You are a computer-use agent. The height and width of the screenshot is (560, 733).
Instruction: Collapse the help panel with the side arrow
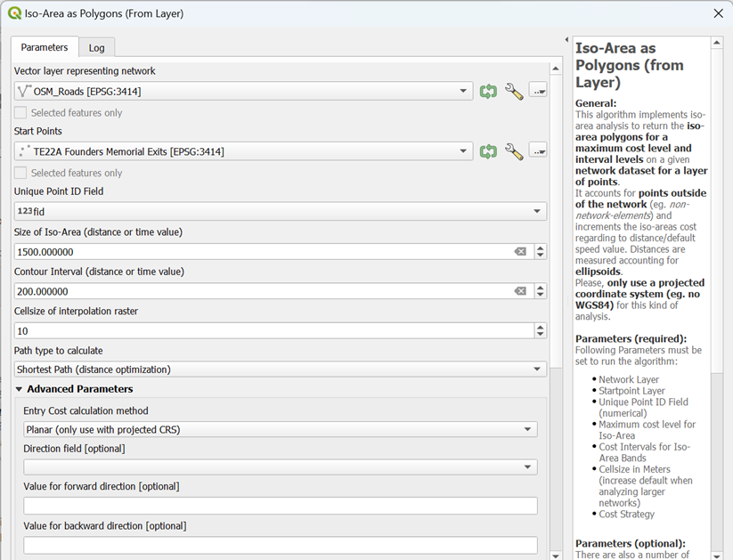pos(566,41)
